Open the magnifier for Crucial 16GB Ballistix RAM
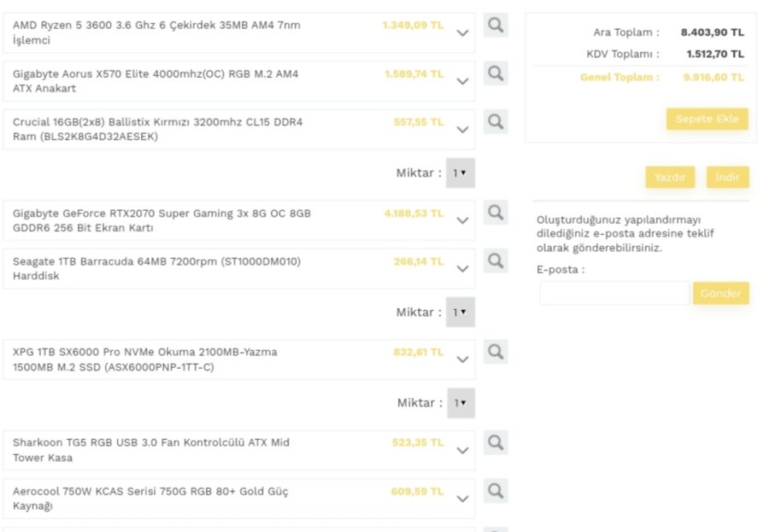 tap(496, 122)
